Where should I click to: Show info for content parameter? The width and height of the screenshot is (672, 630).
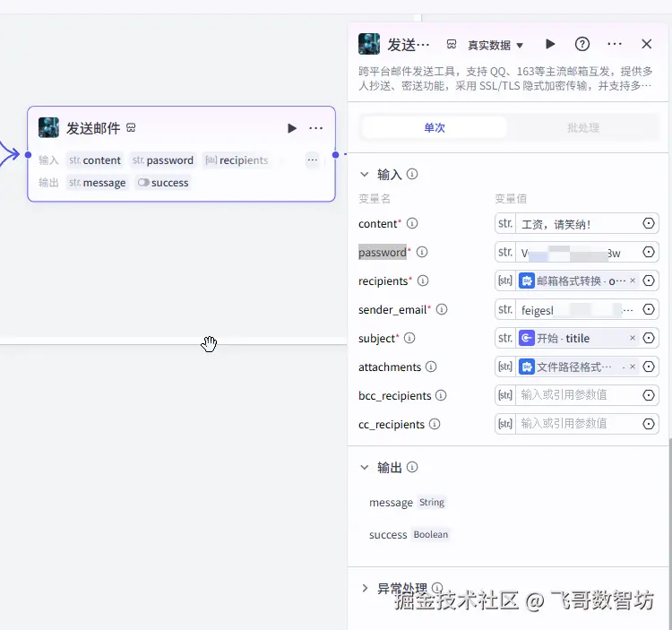tap(412, 223)
